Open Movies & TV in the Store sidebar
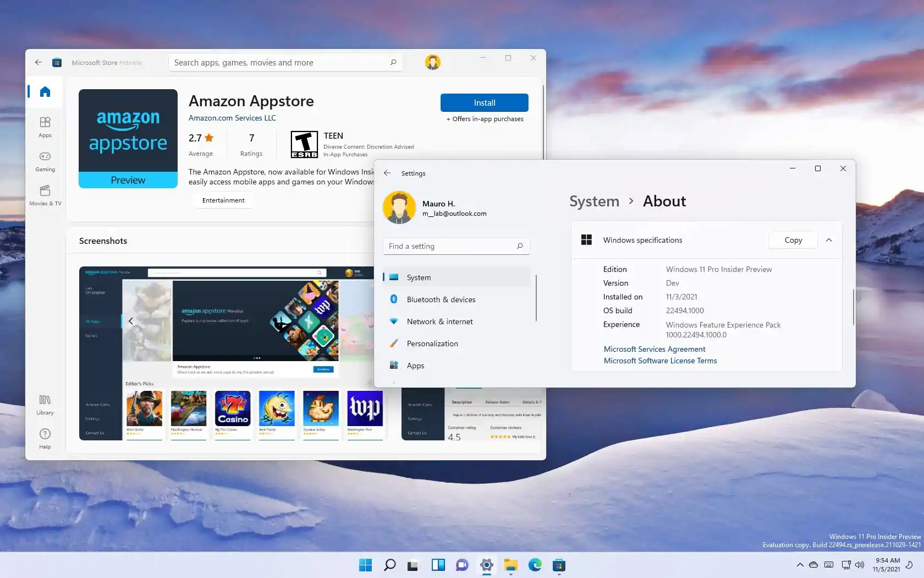924x578 pixels. [45, 195]
